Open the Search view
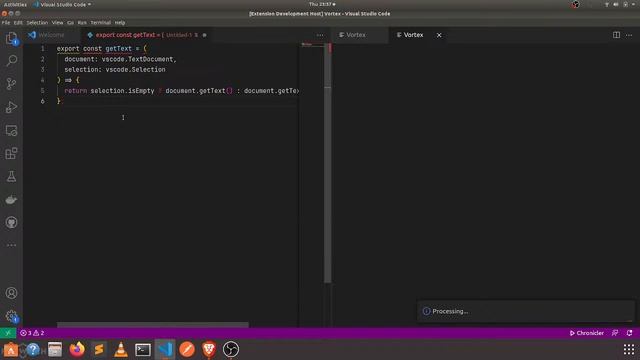640x360 pixels. point(11,61)
